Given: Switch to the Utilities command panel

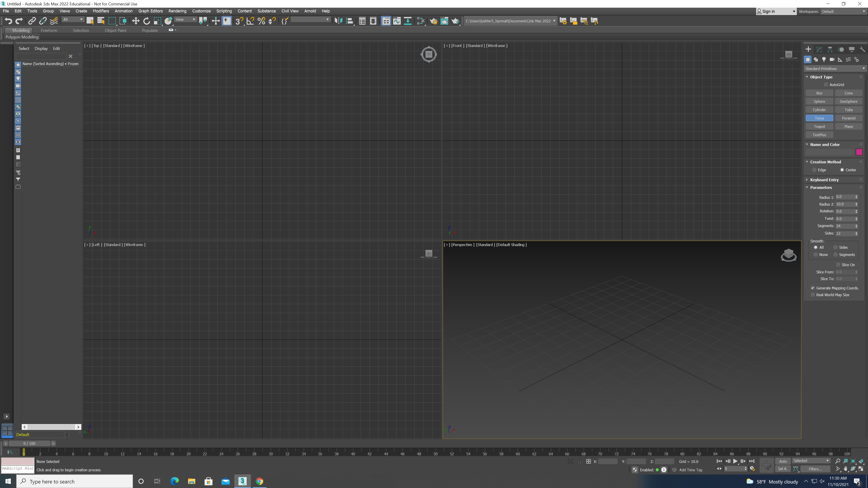Looking at the screenshot, I should point(862,49).
